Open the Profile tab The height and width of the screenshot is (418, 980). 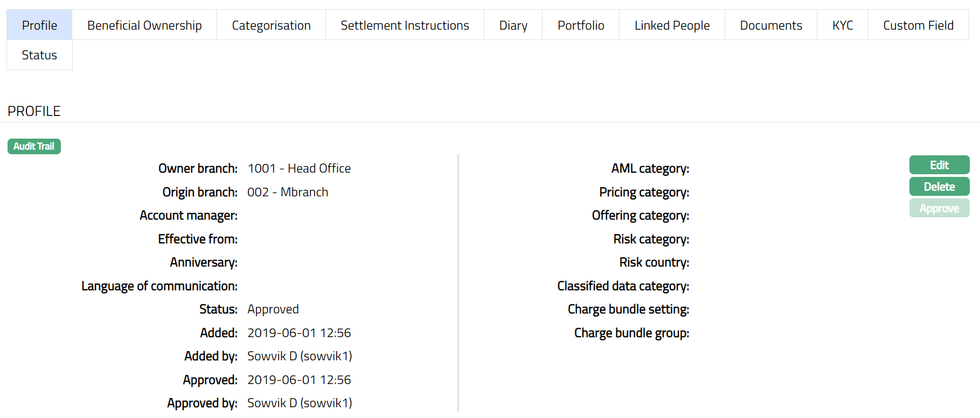coord(39,25)
